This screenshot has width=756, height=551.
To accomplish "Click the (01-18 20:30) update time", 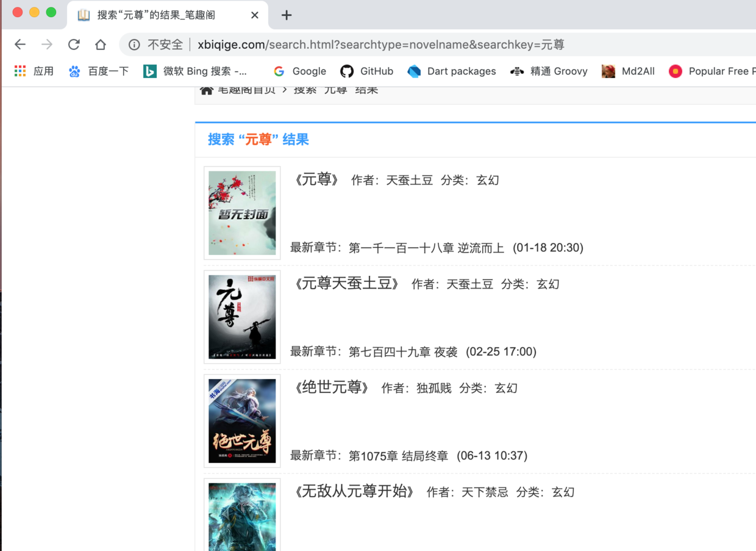I will click(x=548, y=248).
